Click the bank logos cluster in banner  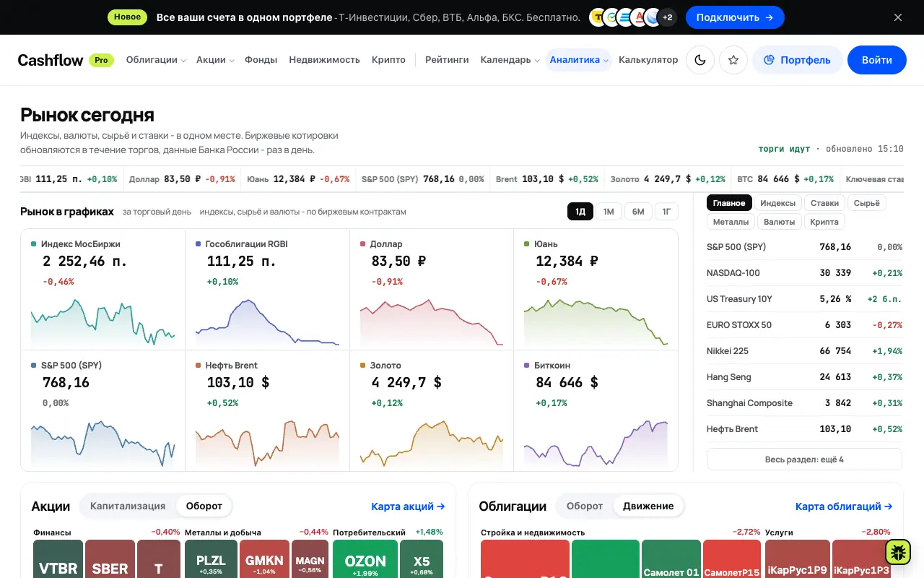click(633, 17)
